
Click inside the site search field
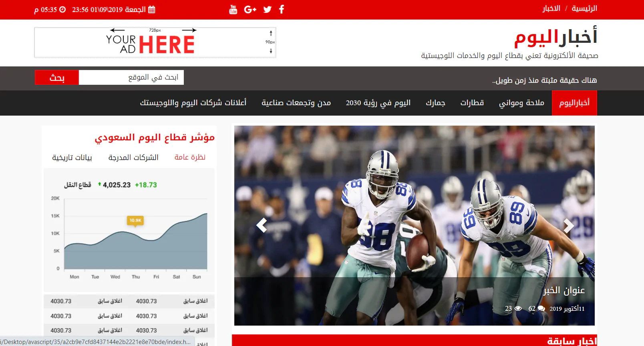click(131, 77)
